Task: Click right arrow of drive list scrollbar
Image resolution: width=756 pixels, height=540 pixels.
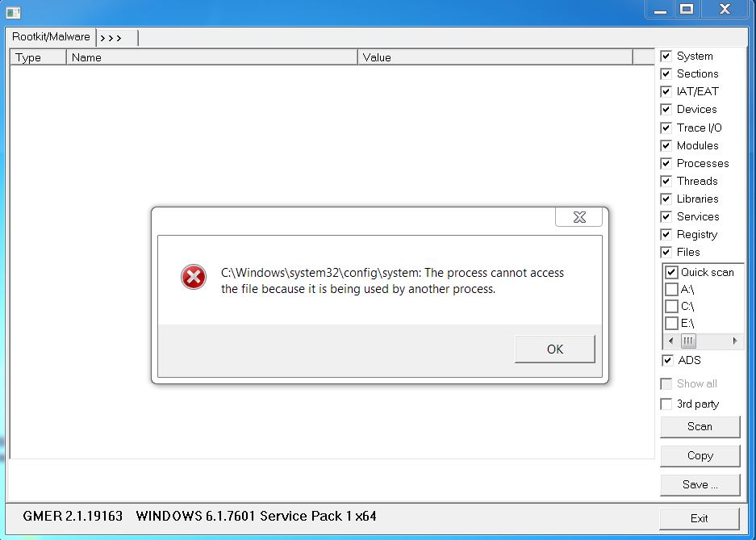Action: click(735, 341)
